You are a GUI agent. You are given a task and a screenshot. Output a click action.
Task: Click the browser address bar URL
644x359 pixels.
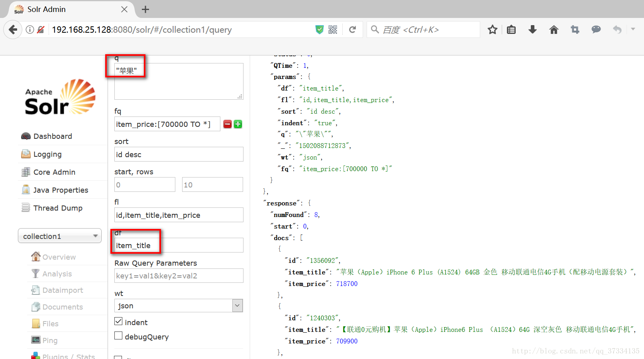(142, 30)
